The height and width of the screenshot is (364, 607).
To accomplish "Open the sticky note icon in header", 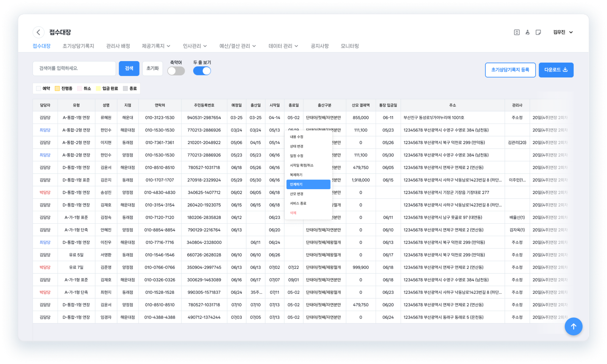I will (x=538, y=32).
